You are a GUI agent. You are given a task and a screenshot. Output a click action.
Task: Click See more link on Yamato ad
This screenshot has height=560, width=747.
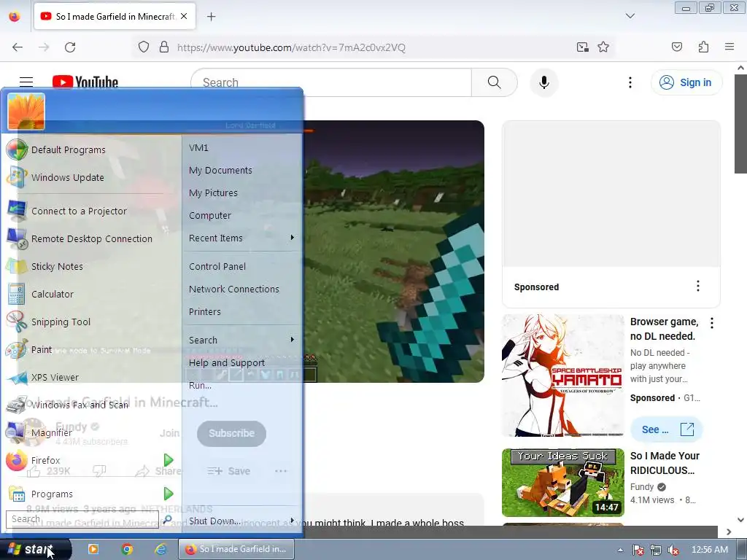667,429
